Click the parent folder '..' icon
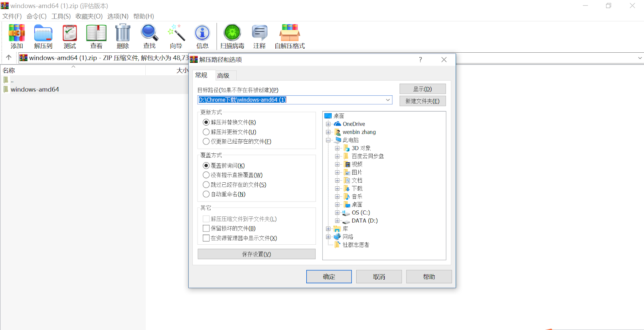The width and height of the screenshot is (644, 330). 6,80
